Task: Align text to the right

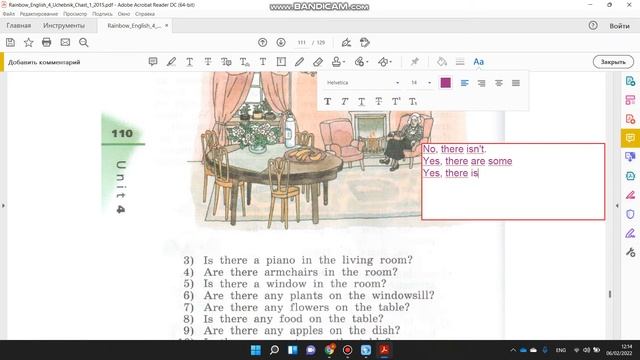Action: 482,83
